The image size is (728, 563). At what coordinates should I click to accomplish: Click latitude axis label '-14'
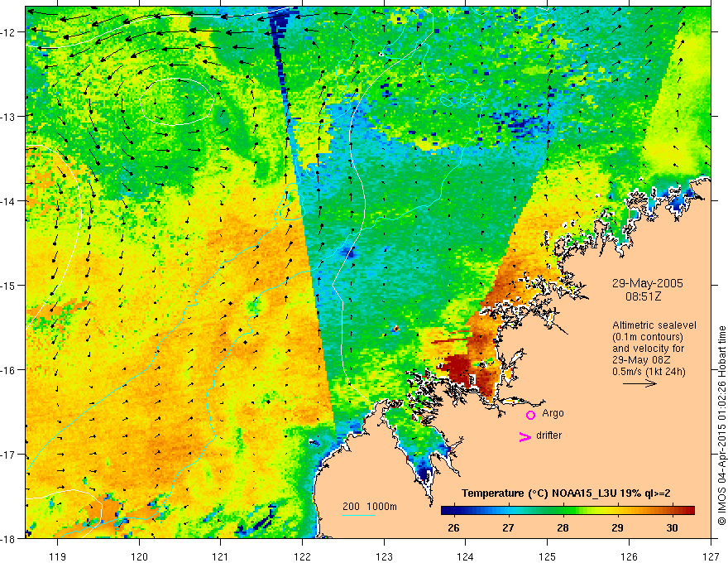click(9, 201)
